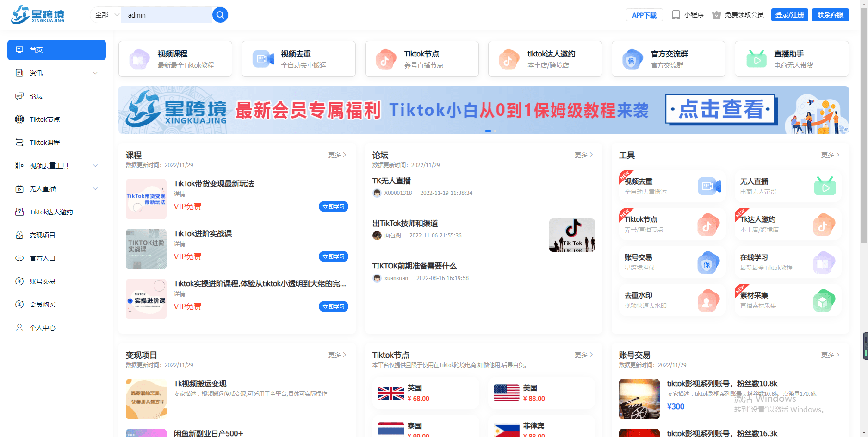This screenshot has width=868, height=437.
Task: Click the Tk达人邀约 tool icon
Action: pos(824,225)
